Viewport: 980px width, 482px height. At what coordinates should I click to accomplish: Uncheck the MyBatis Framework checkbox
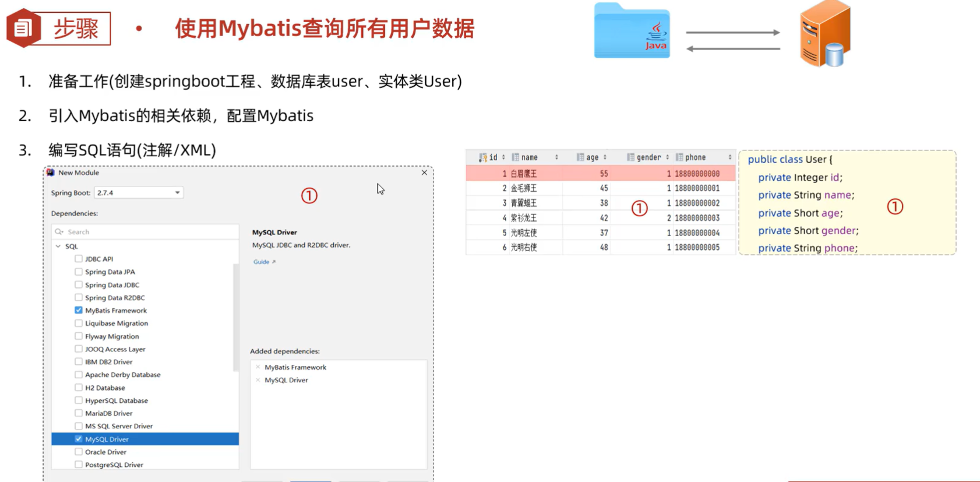[x=79, y=310]
